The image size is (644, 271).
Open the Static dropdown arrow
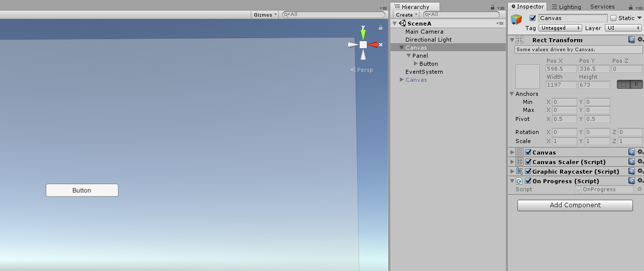(x=639, y=18)
